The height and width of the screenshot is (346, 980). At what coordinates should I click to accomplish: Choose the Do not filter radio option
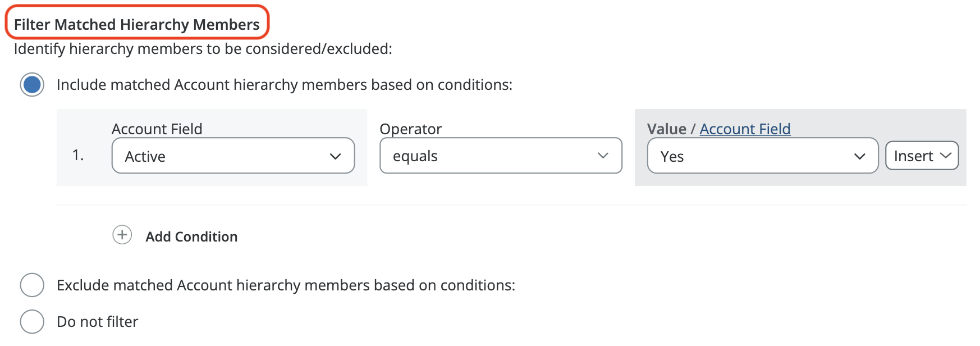[x=32, y=322]
